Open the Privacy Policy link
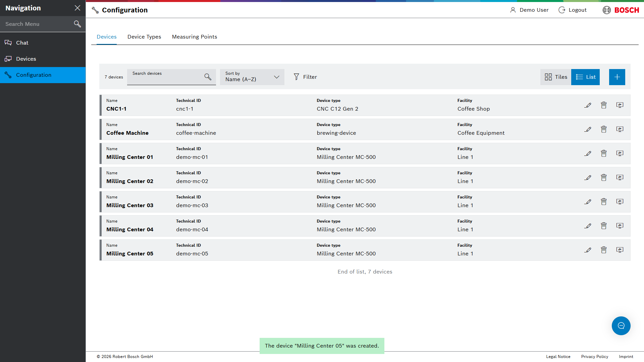This screenshot has width=644, height=362. tap(595, 357)
